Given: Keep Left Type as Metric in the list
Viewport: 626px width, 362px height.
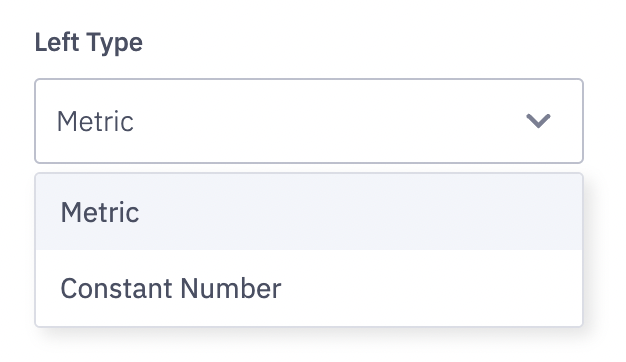Looking at the screenshot, I should click(x=309, y=212).
